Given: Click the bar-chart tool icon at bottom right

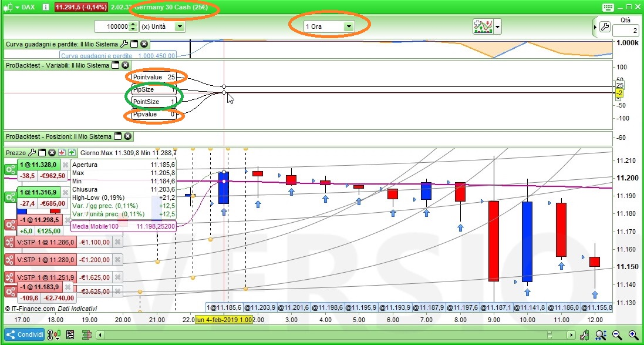Looking at the screenshot, I should tap(586, 335).
